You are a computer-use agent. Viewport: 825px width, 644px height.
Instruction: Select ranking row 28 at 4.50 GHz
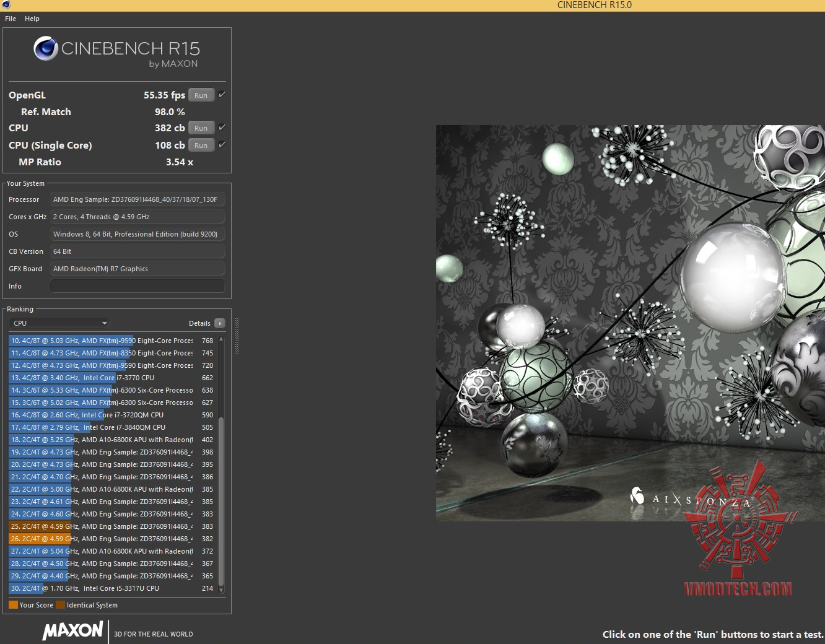coord(112,563)
